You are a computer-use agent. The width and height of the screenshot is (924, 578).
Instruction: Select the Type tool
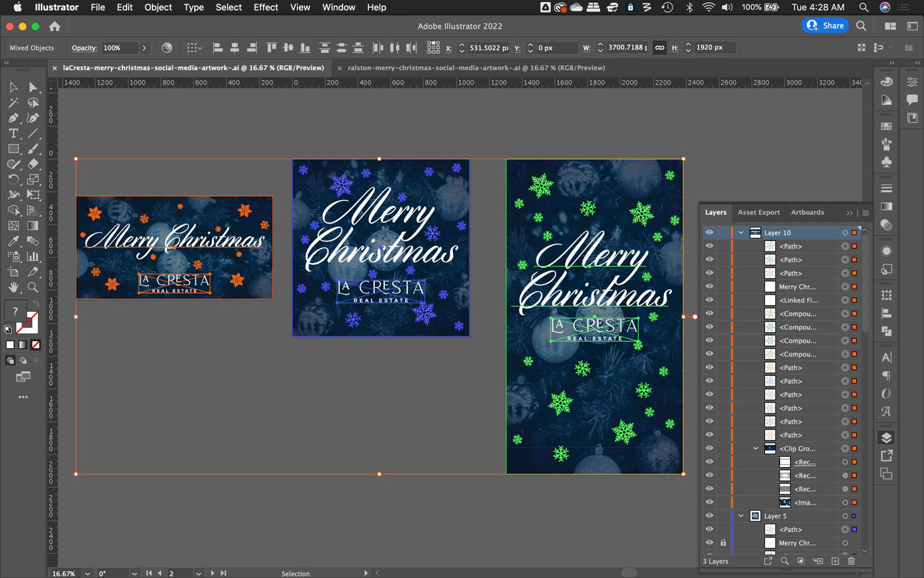point(13,133)
